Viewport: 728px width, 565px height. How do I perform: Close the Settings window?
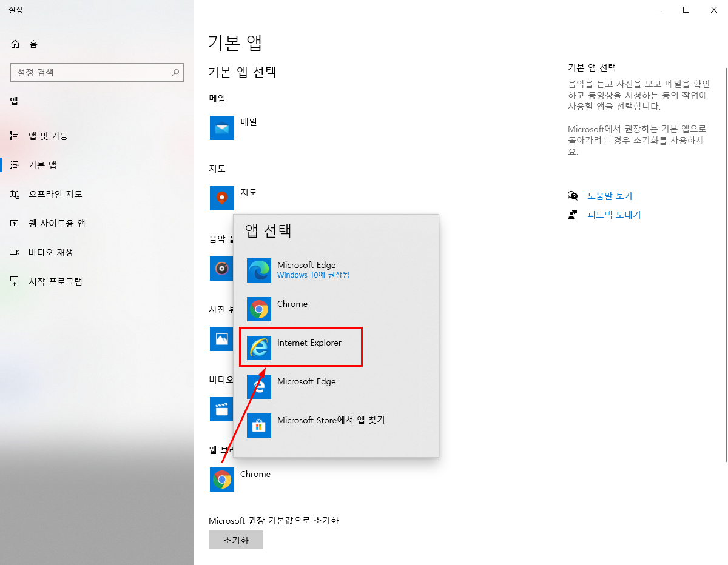point(713,10)
